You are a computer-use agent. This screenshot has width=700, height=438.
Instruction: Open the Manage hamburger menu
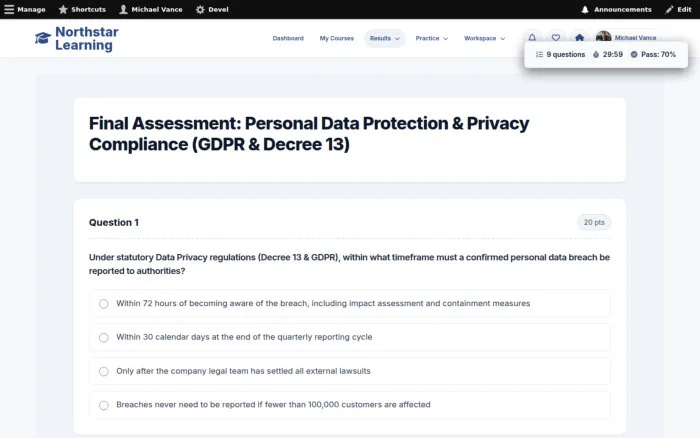point(25,9)
